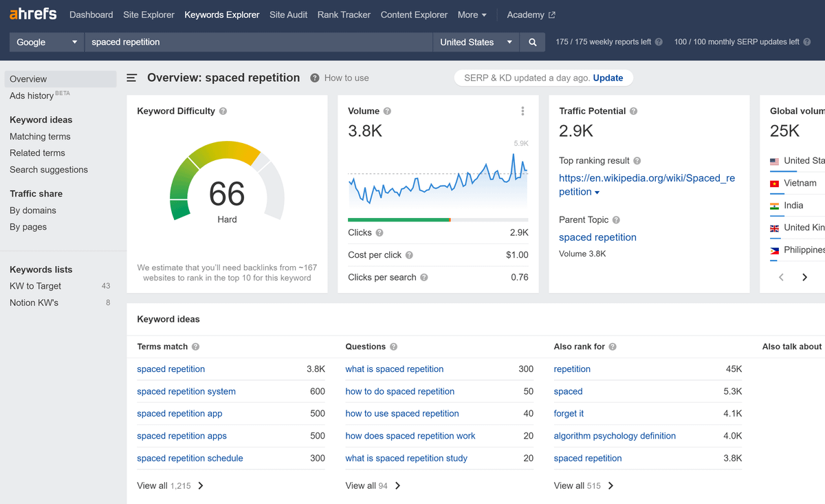
Task: Toggle the sidebar hamburger menu icon
Action: point(132,78)
